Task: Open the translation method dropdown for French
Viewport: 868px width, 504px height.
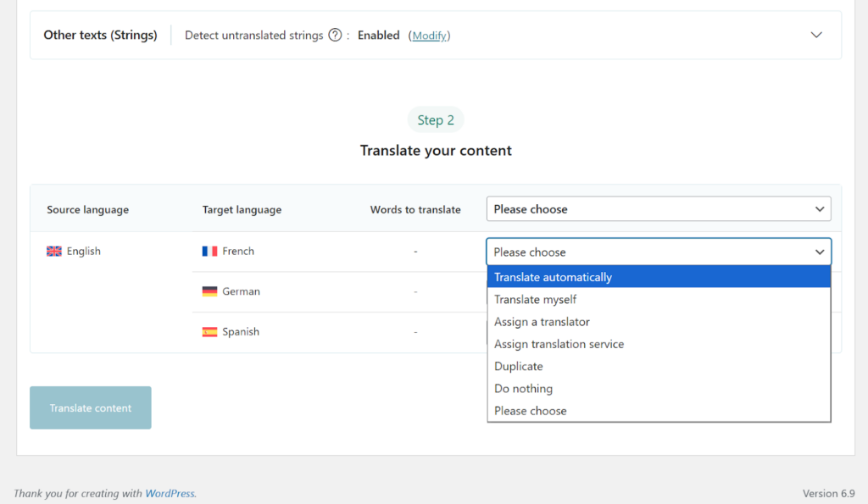Action: (659, 252)
